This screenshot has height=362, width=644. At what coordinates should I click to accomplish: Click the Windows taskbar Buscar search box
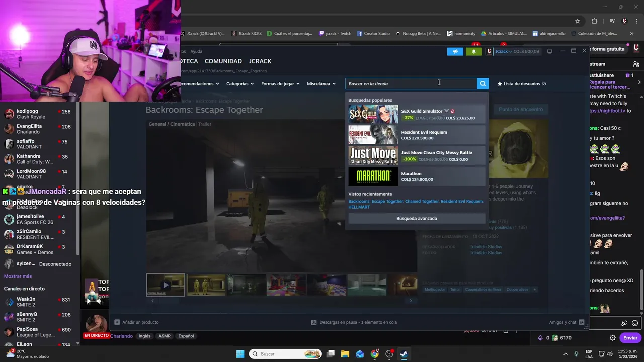click(x=286, y=354)
